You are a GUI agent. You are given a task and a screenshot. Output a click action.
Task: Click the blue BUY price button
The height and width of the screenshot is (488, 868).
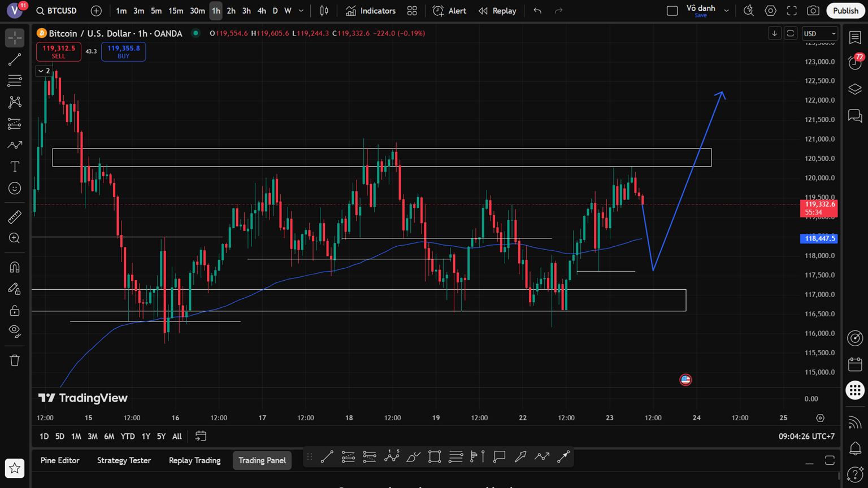tap(124, 51)
